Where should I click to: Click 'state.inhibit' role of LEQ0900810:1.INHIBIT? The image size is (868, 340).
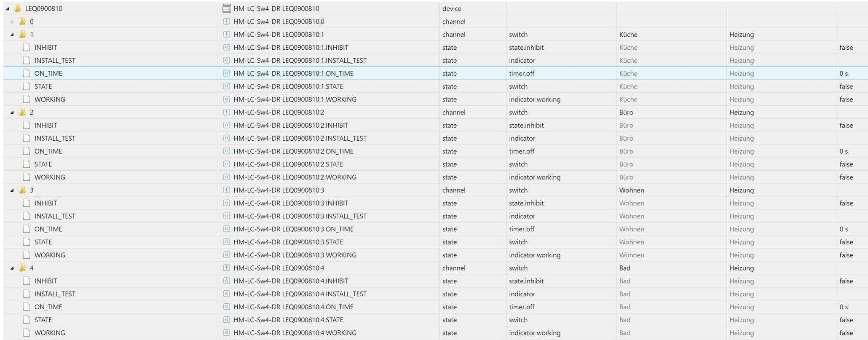click(x=526, y=48)
